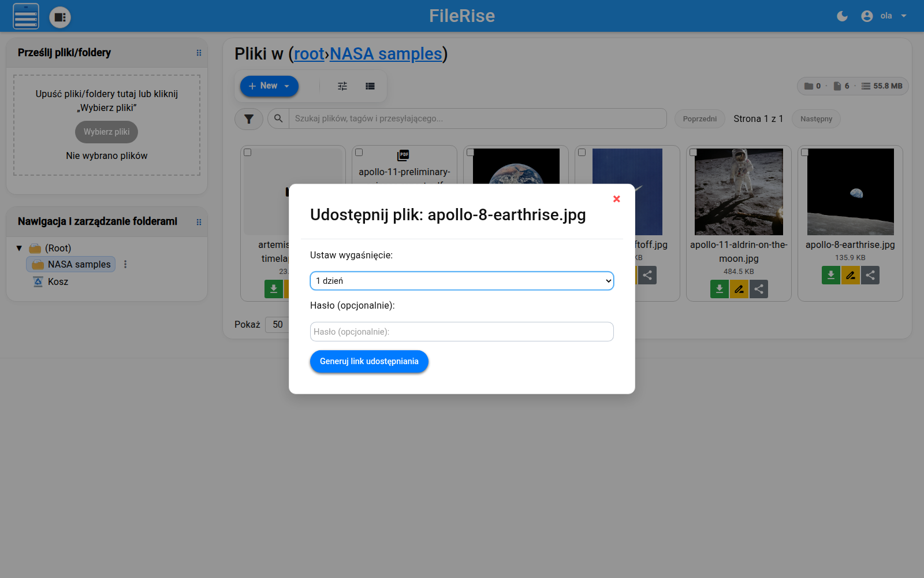Select checkbox of the earth image card

(471, 153)
